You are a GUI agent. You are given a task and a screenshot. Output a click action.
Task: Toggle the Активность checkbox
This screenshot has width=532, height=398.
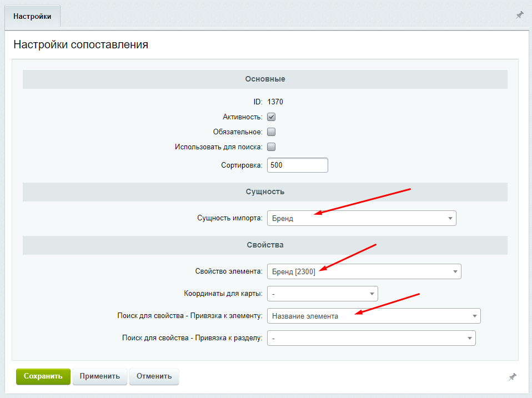pyautogui.click(x=271, y=117)
